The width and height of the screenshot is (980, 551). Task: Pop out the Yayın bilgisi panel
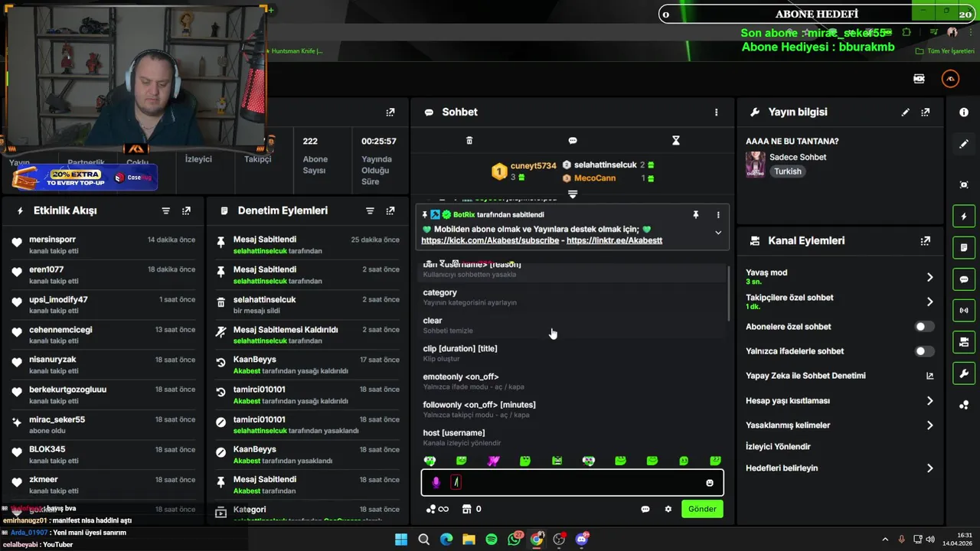click(x=926, y=112)
